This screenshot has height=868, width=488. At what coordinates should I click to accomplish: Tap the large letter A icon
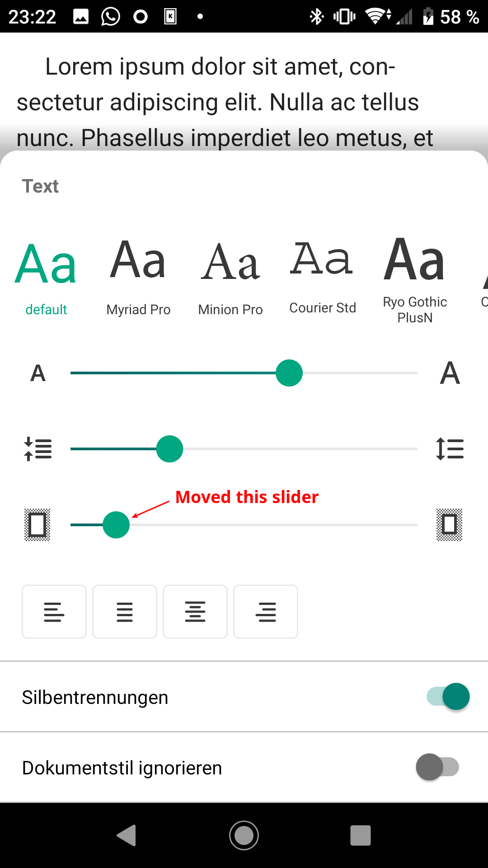(450, 373)
